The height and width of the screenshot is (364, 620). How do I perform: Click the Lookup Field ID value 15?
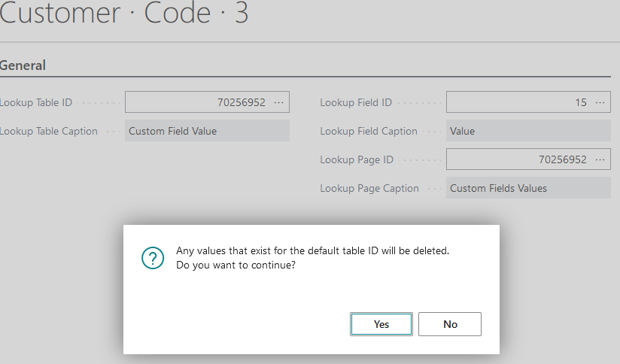tap(519, 102)
